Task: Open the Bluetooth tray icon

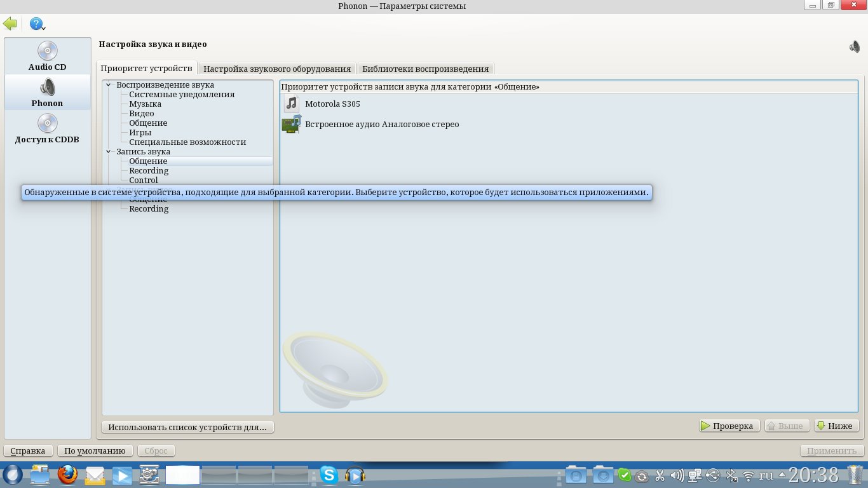Action: click(x=731, y=475)
